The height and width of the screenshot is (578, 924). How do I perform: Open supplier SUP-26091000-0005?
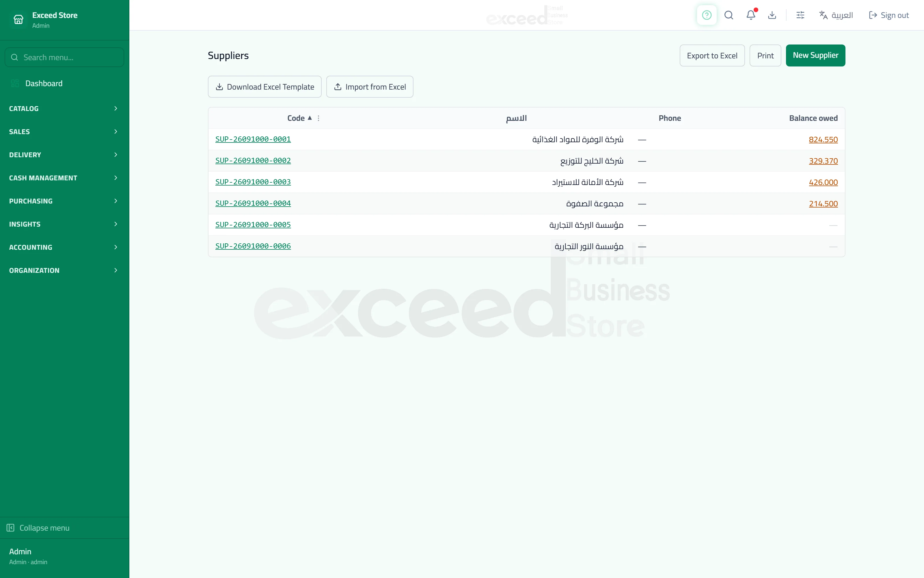tap(253, 225)
